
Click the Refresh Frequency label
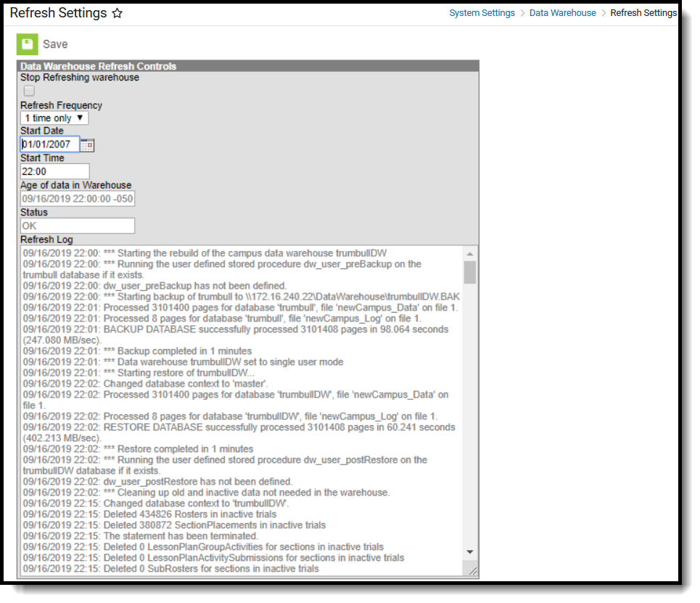click(61, 105)
